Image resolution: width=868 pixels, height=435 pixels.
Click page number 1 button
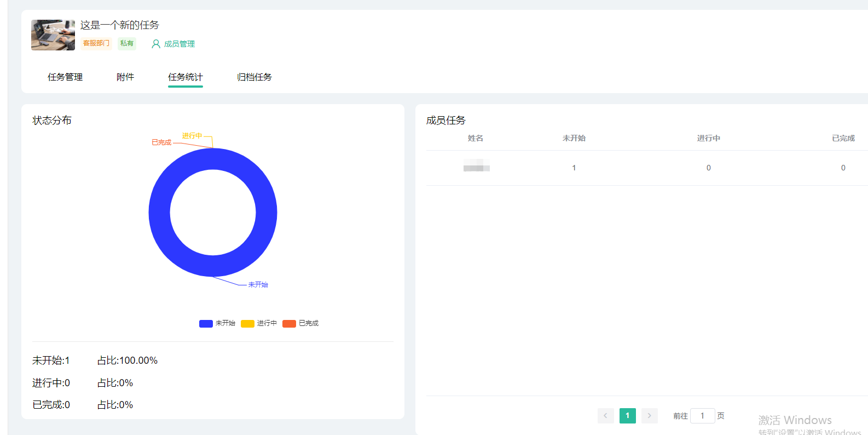tap(627, 416)
